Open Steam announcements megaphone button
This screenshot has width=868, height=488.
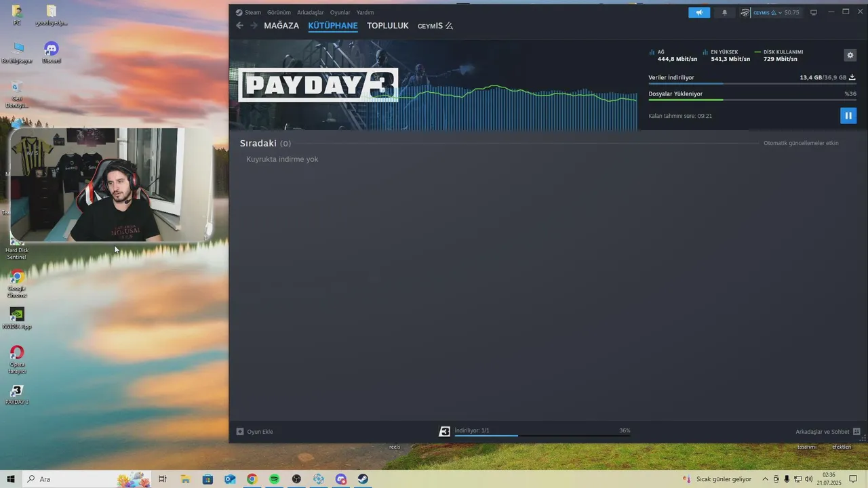point(699,12)
